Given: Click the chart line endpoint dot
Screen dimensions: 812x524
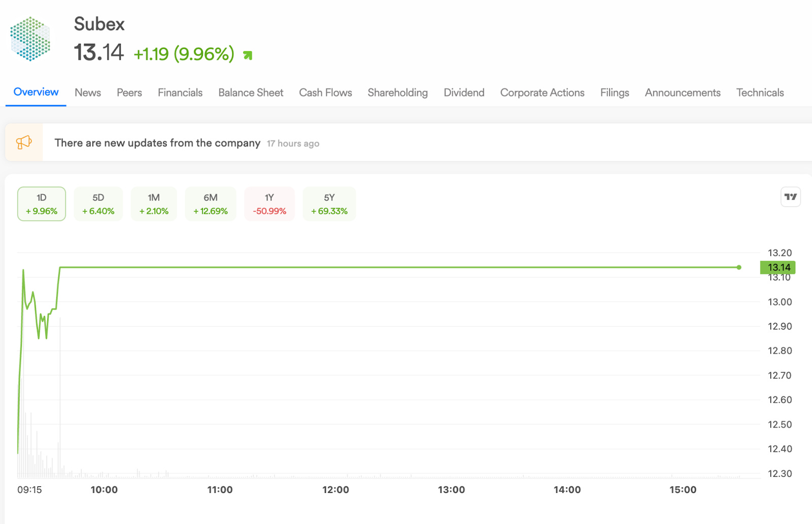Looking at the screenshot, I should click(739, 267).
